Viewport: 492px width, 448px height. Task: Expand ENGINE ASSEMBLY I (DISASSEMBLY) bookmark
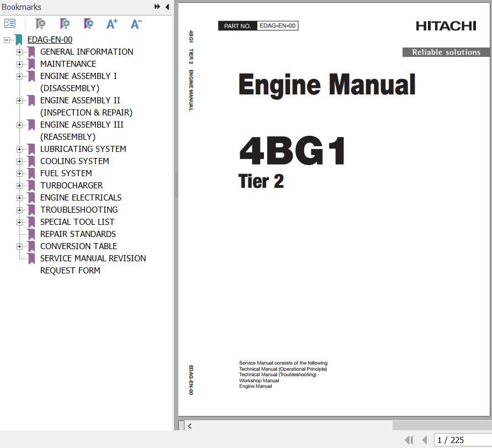[x=19, y=76]
